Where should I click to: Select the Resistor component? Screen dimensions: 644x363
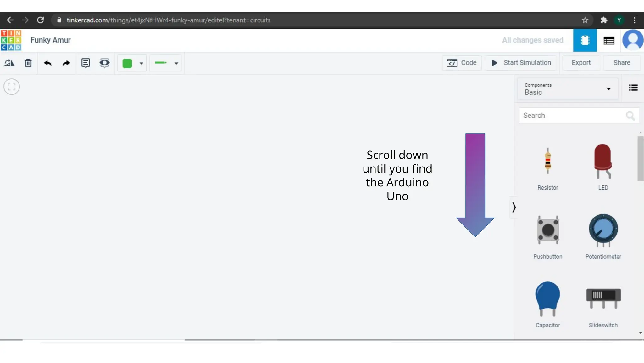tap(547, 168)
